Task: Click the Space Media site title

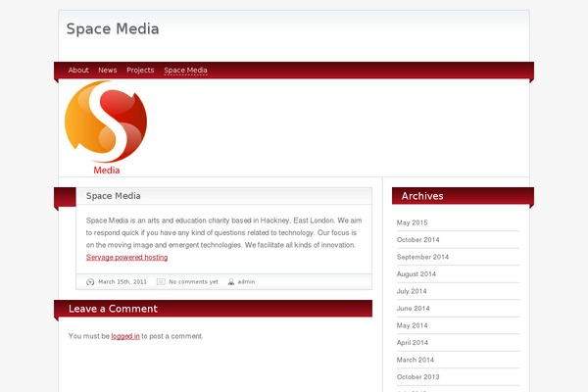Action: click(x=113, y=28)
